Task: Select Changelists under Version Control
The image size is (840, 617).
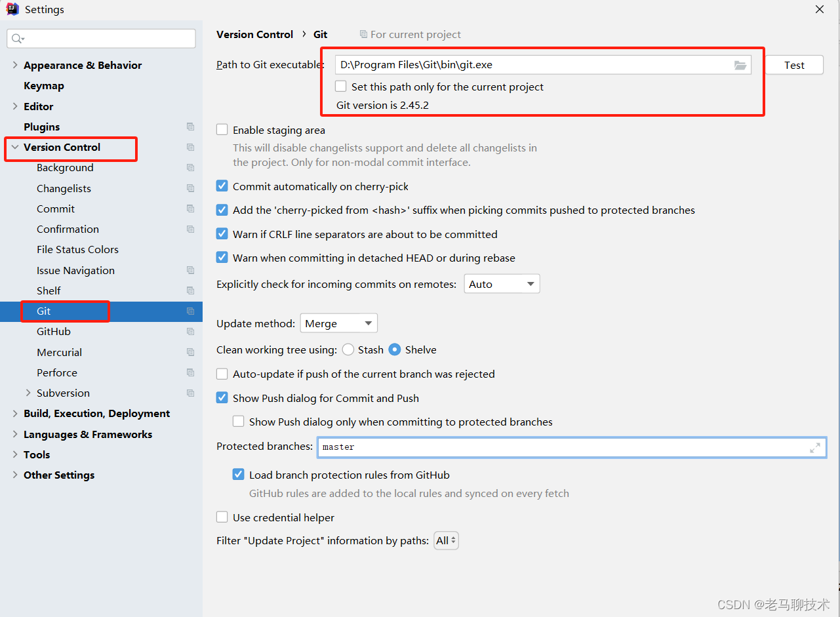Action: tap(64, 188)
